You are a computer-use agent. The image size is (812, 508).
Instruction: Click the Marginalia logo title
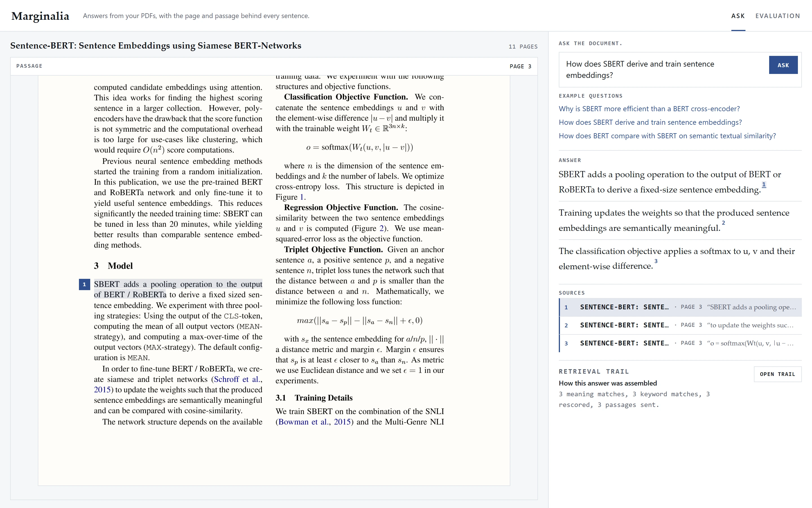[x=40, y=16]
